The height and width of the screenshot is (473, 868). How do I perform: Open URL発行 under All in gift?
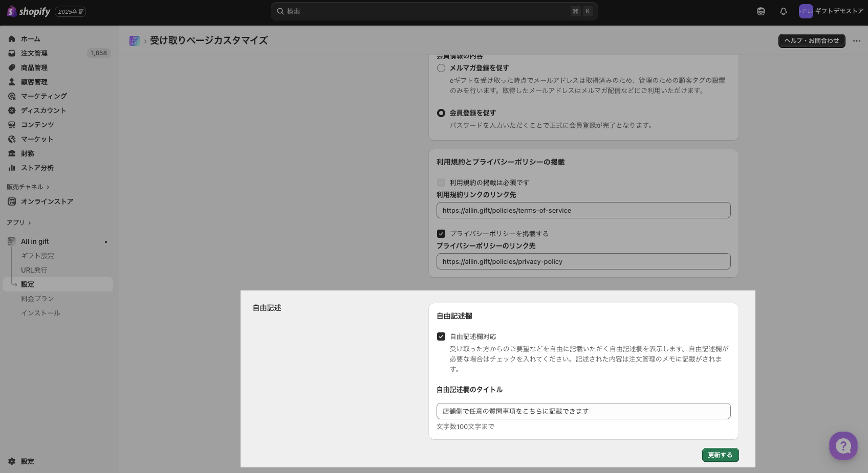pos(34,270)
